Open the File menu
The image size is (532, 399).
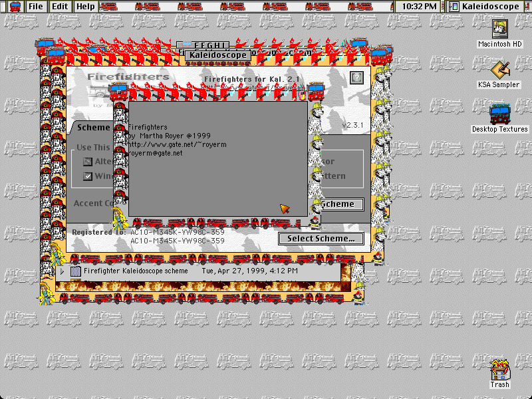[x=35, y=7]
